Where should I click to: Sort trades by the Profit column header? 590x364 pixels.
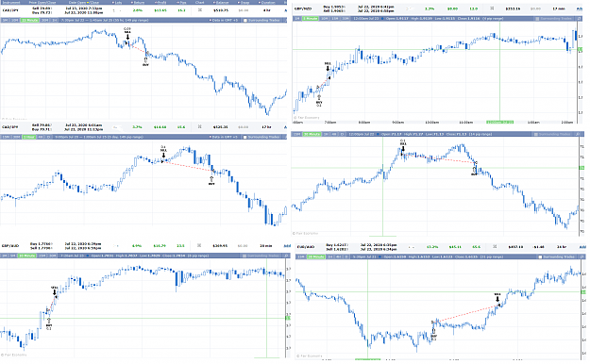(160, 3)
